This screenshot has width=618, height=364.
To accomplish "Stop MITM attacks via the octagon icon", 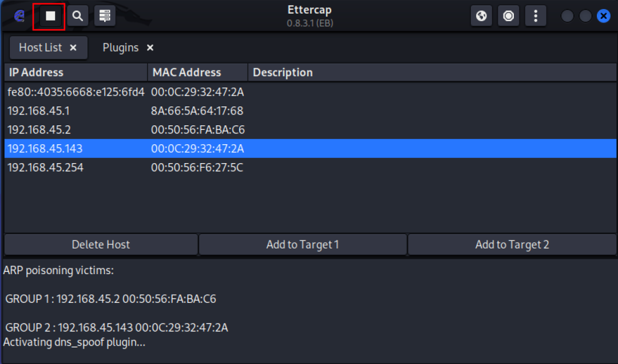I will 508,15.
